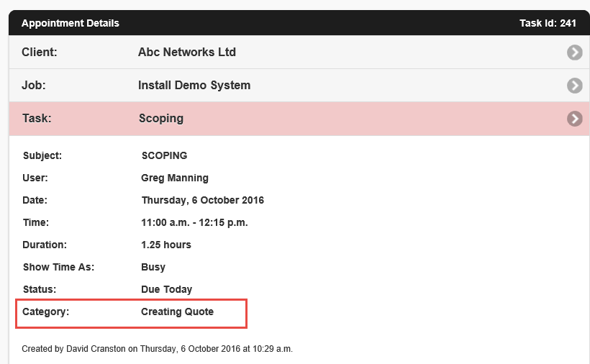Click the Busy show-time-as value

coord(153,267)
